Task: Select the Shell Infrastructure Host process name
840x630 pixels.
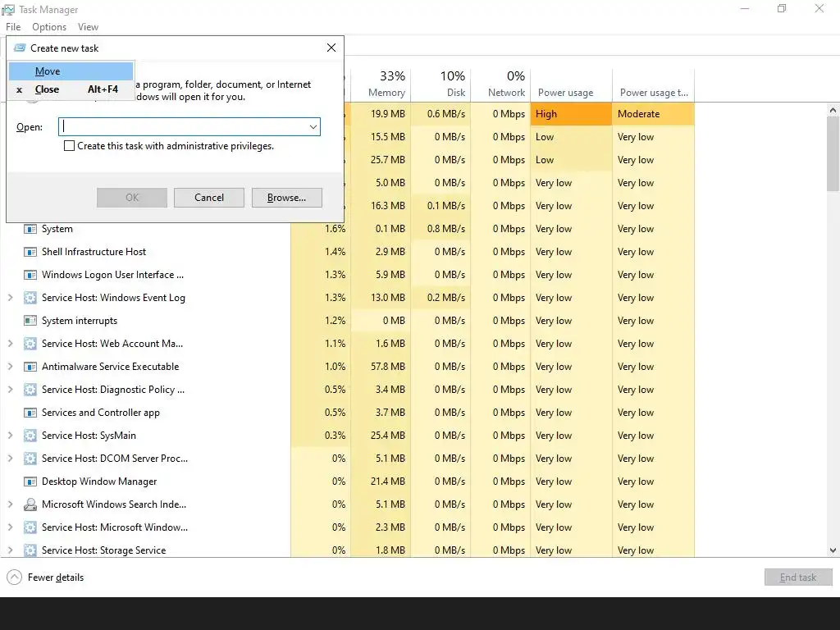Action: (94, 252)
